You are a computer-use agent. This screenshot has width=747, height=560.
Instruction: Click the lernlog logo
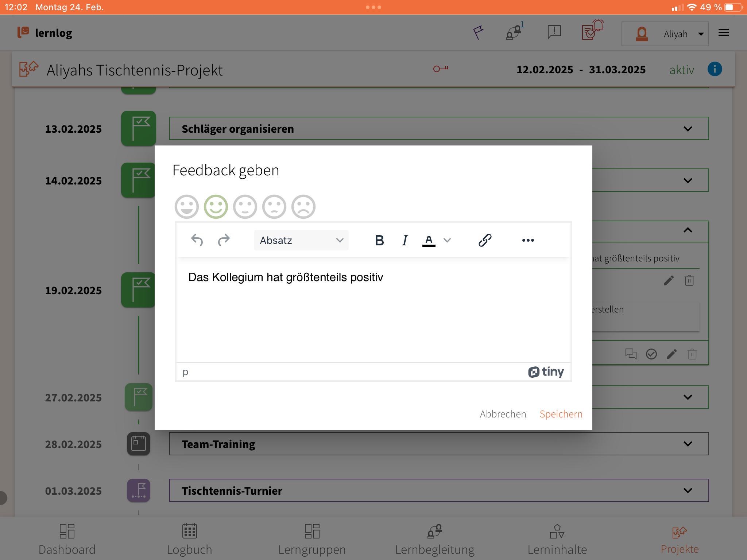coord(44,33)
